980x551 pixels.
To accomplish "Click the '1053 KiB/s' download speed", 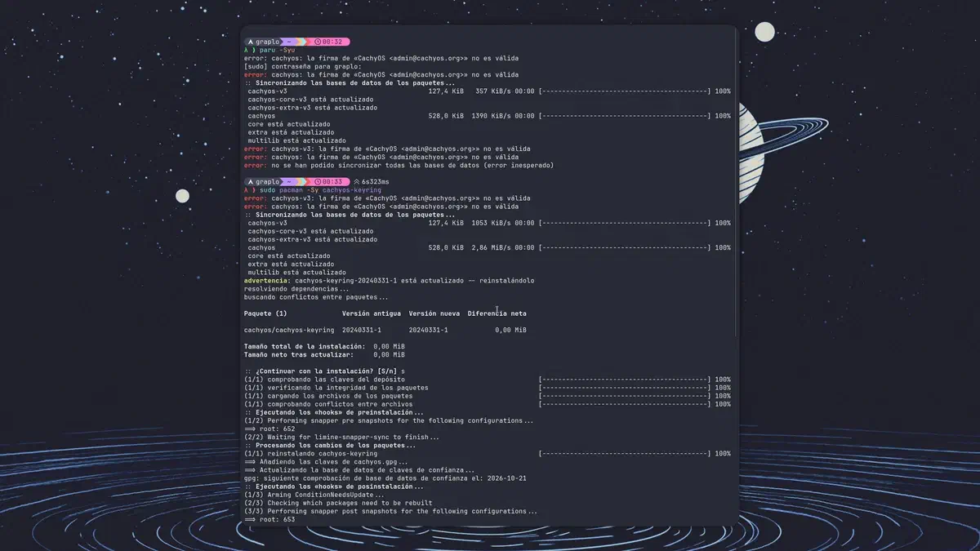I will tap(492, 223).
